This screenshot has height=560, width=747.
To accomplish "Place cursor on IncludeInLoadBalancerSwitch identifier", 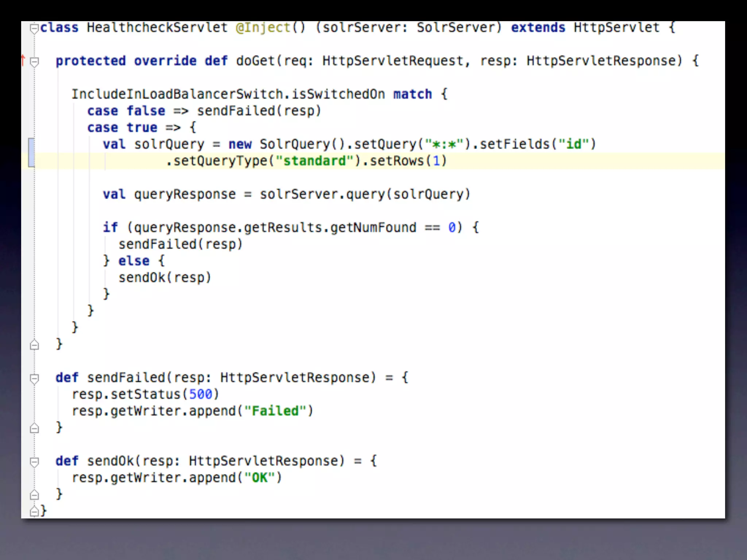I will coord(177,94).
